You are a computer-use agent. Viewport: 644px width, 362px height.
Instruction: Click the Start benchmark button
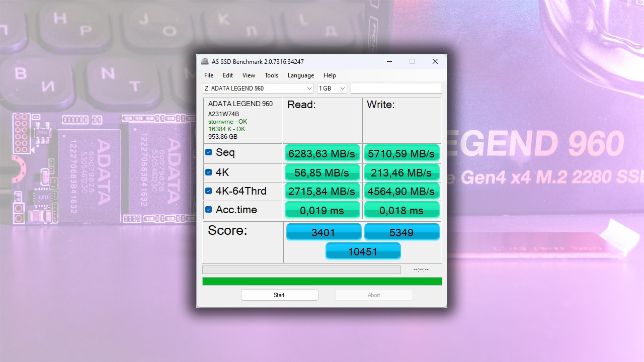(279, 295)
